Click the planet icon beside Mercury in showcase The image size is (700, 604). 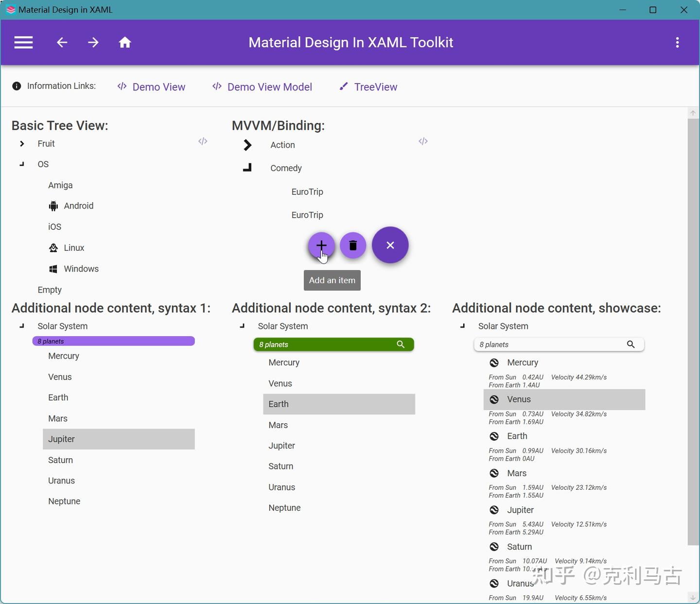click(494, 362)
